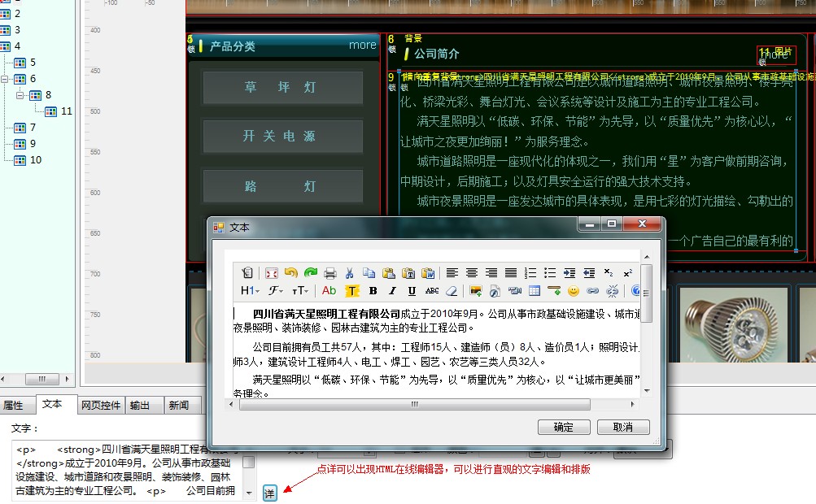
Task: Toggle underline formatting
Action: (x=412, y=291)
